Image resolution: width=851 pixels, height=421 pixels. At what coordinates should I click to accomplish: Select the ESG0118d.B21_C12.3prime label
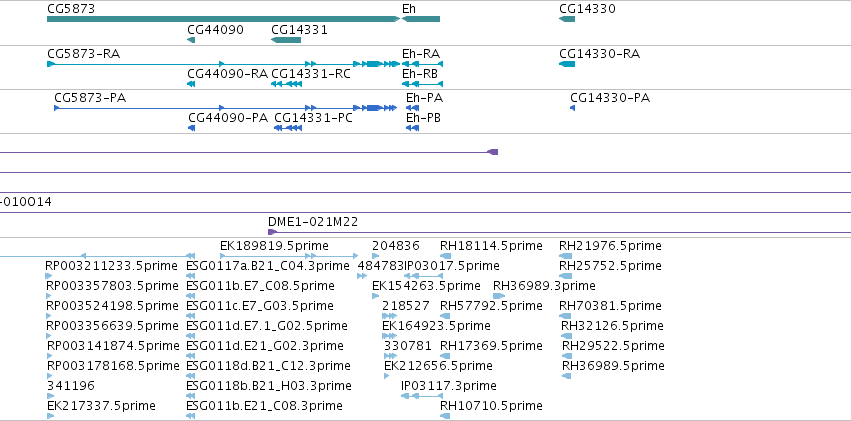[268, 366]
